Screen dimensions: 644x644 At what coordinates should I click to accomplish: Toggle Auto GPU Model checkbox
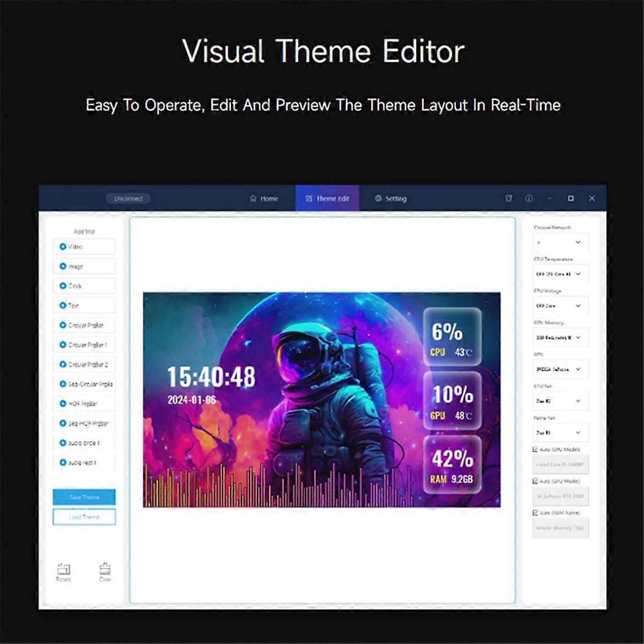click(535, 481)
